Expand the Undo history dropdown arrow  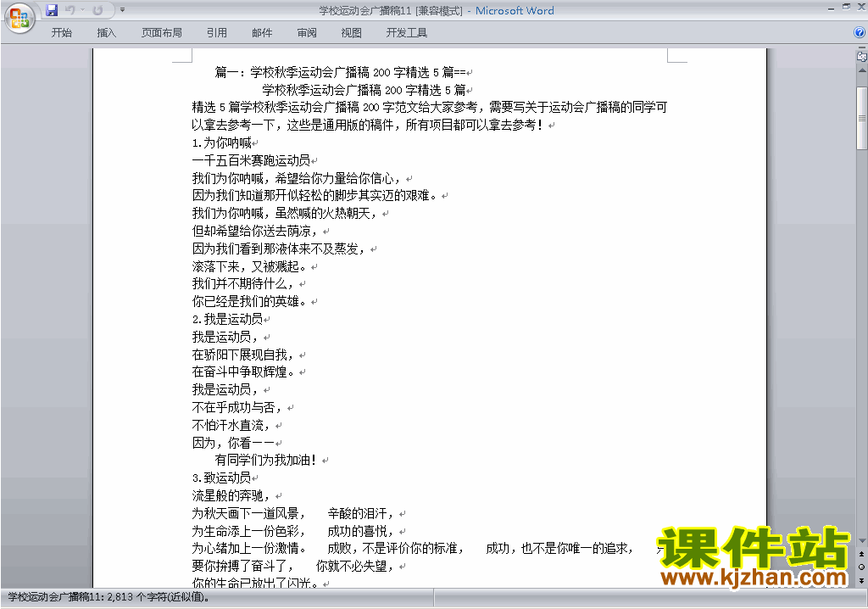tap(82, 10)
